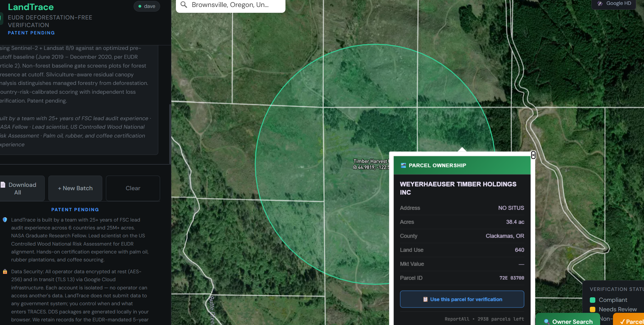Viewport: 644px width, 325px height.
Task: Click the Clear button
Action: click(x=133, y=188)
